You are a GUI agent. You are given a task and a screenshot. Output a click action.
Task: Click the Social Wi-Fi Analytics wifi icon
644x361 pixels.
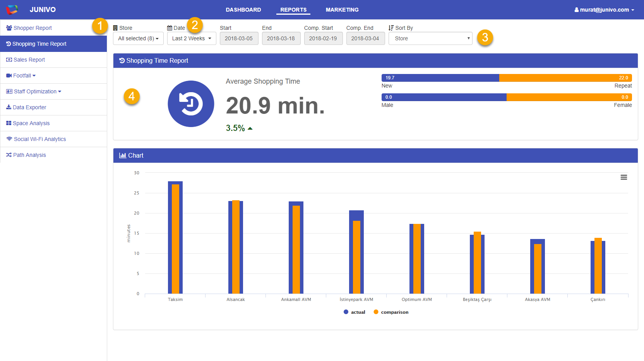9,139
